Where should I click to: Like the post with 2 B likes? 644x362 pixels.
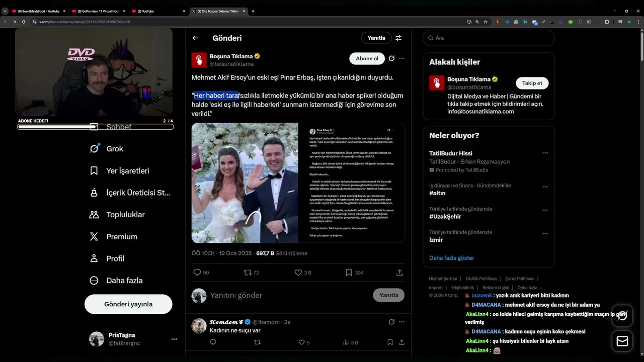(x=298, y=273)
